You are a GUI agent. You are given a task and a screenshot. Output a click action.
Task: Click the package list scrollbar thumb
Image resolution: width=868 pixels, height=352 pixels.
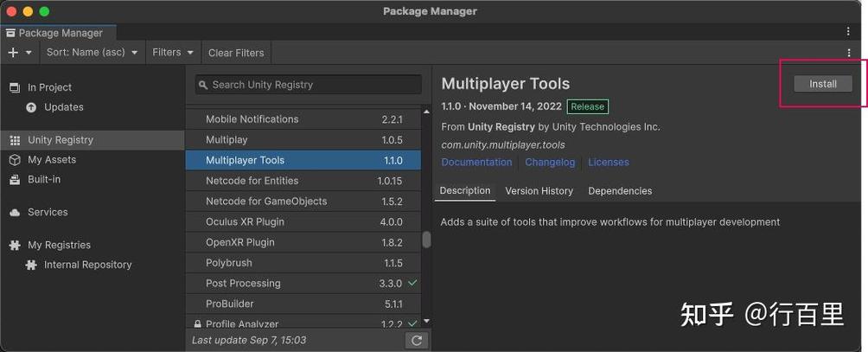(426, 239)
